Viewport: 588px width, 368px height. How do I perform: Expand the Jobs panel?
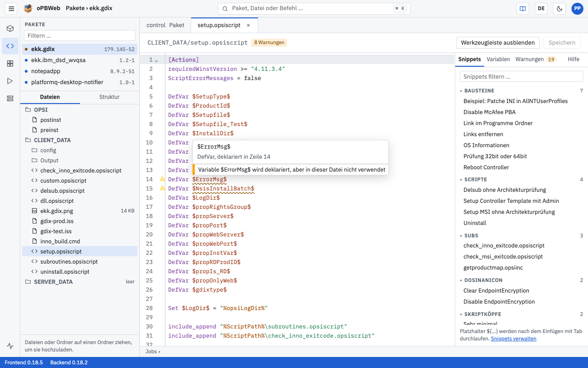[x=153, y=351]
